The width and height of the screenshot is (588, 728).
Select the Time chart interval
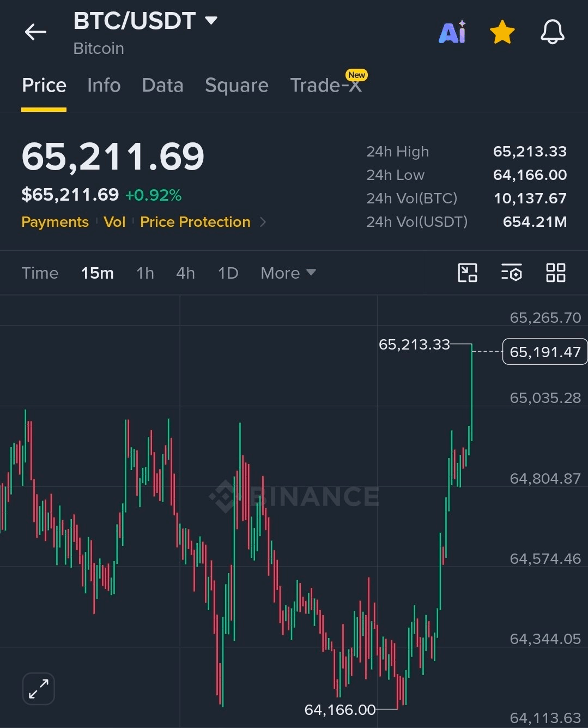coord(40,273)
